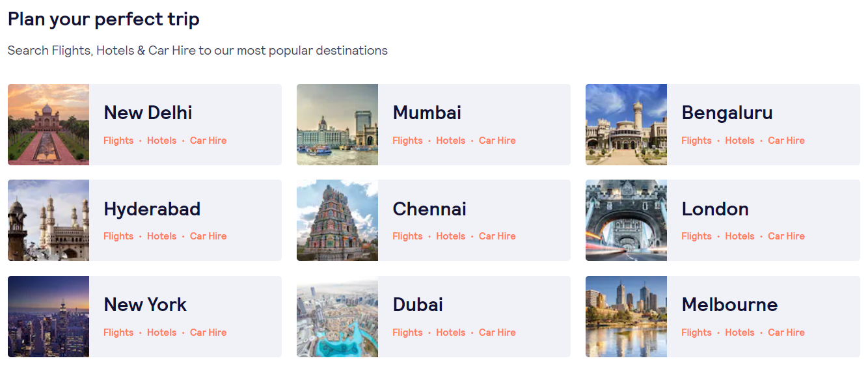Open Car Hire for Melbourne
Viewport: 868px width, 367px height.
click(786, 333)
